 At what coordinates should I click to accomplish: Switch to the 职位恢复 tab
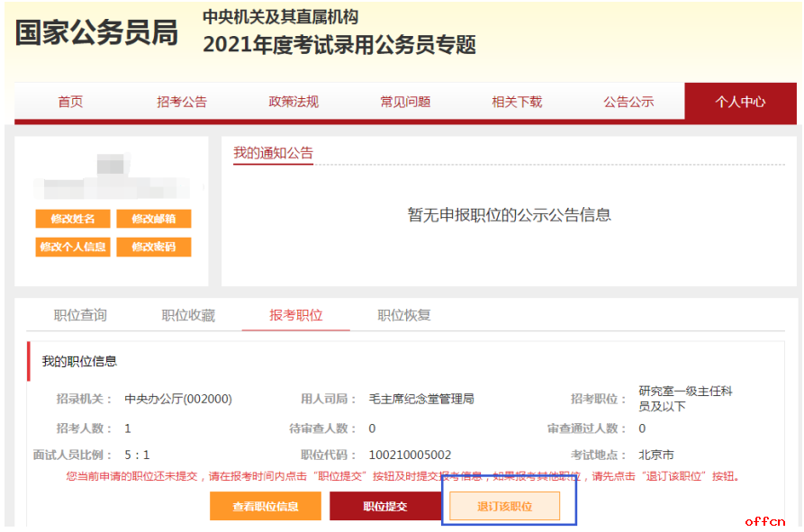pyautogui.click(x=404, y=315)
